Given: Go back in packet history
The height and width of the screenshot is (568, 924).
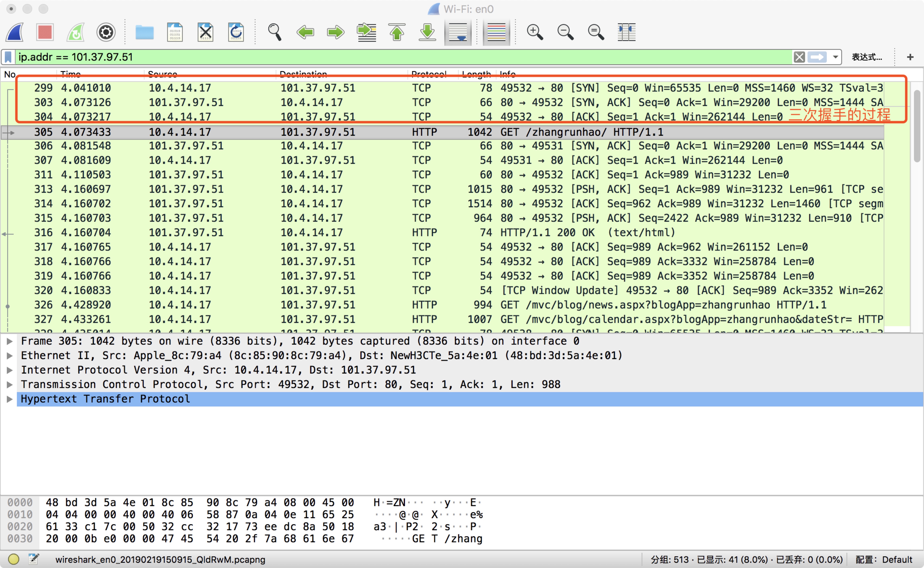Looking at the screenshot, I should click(305, 32).
